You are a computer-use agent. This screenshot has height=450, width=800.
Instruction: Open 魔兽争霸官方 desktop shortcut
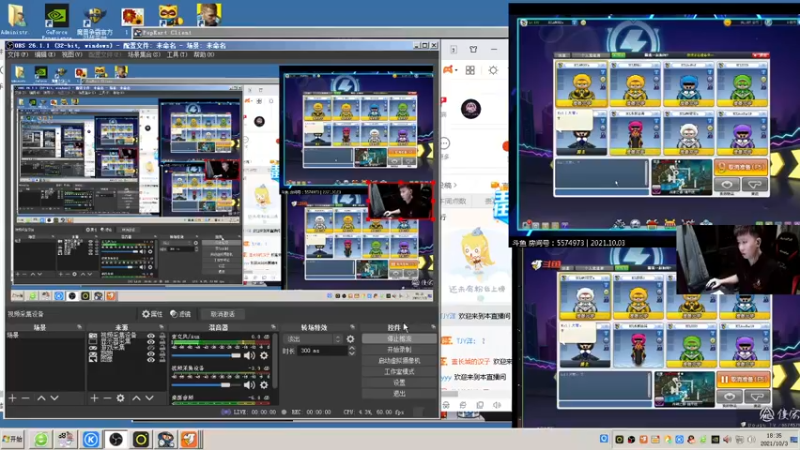(x=94, y=20)
